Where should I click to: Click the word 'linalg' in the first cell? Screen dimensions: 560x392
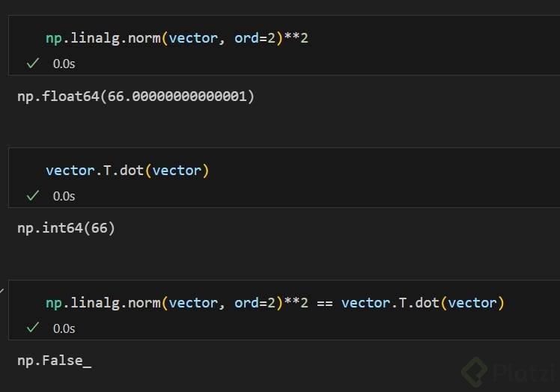point(94,38)
